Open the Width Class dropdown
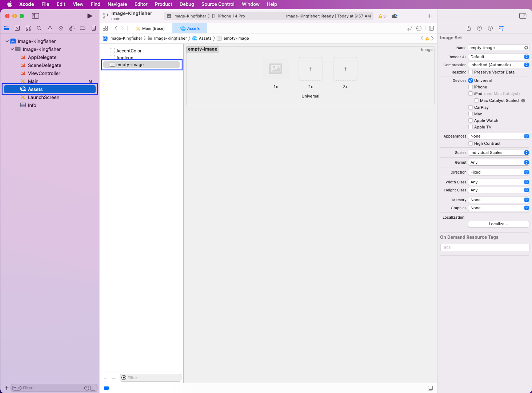This screenshot has height=393, width=532. coord(499,182)
